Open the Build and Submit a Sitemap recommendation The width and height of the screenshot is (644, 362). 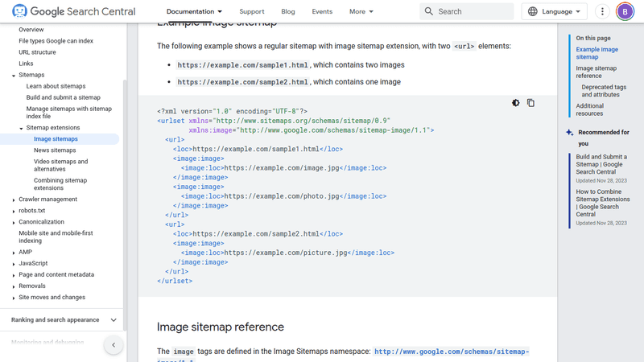(603, 164)
